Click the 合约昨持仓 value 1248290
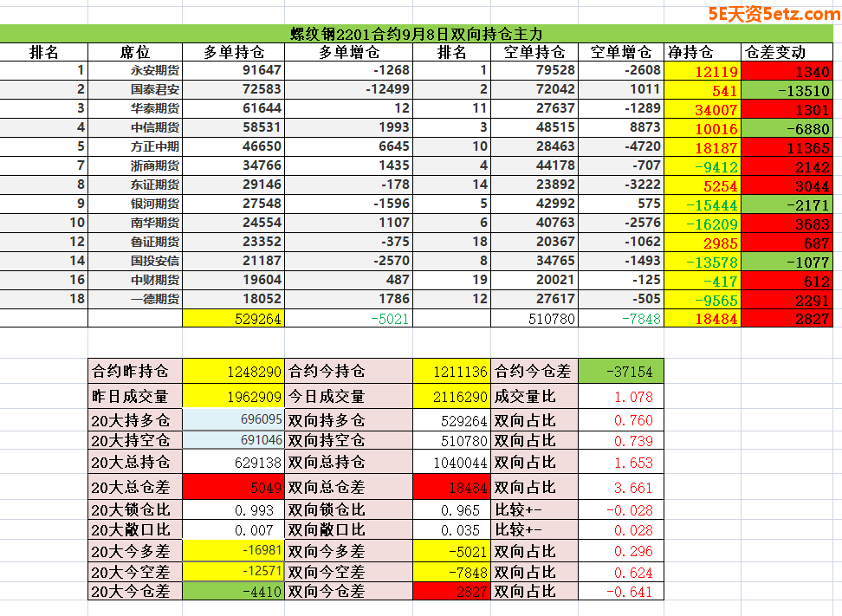The width and height of the screenshot is (842, 616). 233,372
